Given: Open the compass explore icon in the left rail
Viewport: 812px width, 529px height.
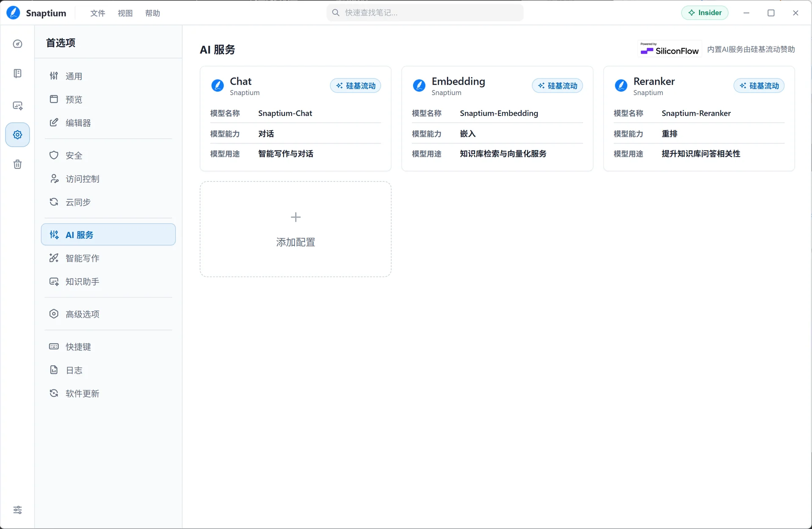Looking at the screenshot, I should click(x=17, y=44).
